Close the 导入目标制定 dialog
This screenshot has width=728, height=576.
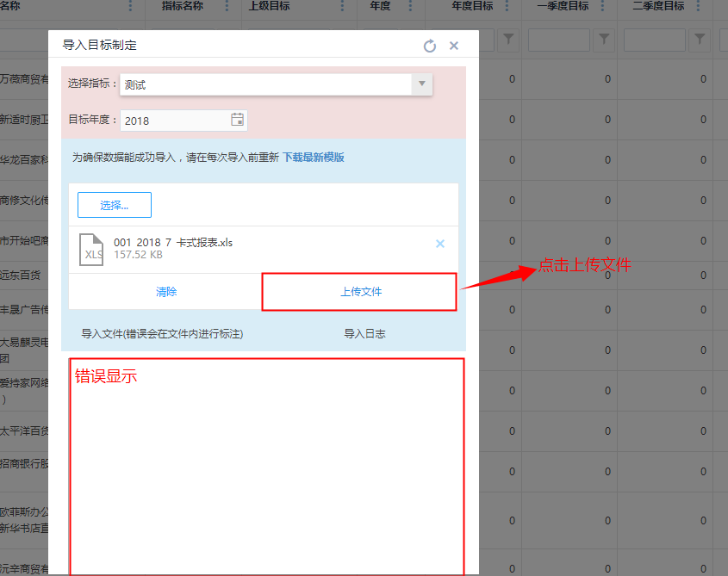click(x=454, y=46)
